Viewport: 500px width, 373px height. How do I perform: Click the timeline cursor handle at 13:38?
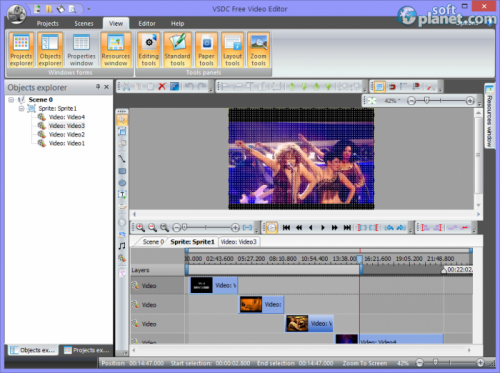tap(359, 259)
